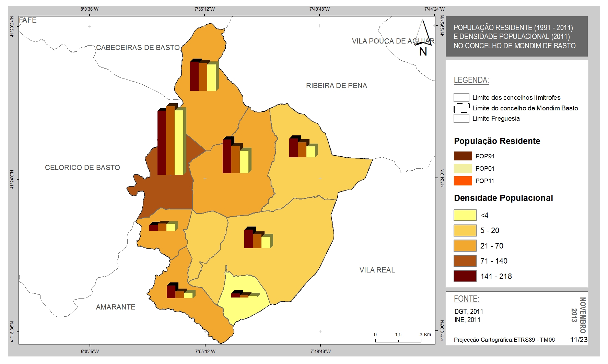Image resolution: width=608 pixels, height=364 pixels.
Task: Click the map title banner
Action: pyautogui.click(x=516, y=36)
